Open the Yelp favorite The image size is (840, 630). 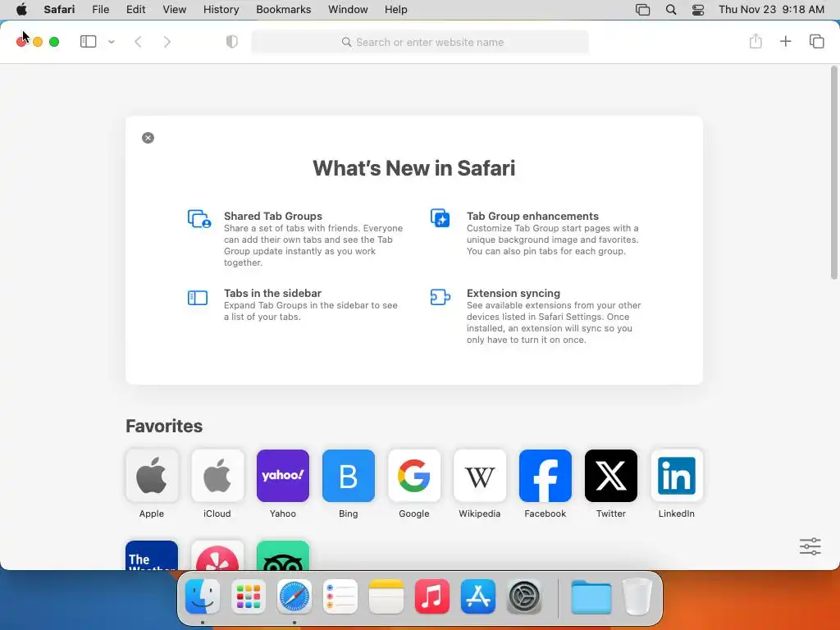217,555
